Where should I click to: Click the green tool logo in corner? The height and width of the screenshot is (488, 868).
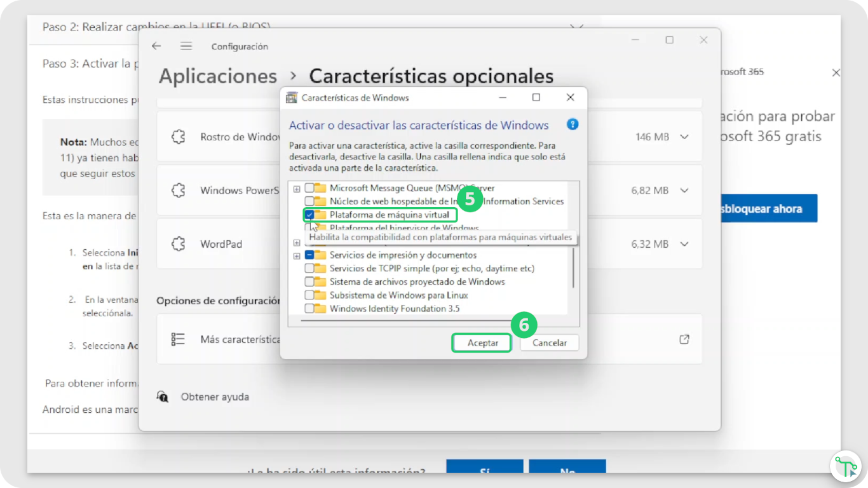point(845,466)
